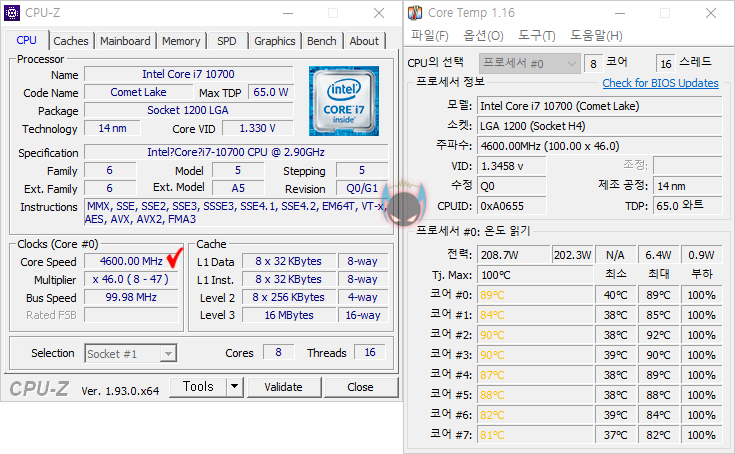Go to the Graphics tab
Image resolution: width=735 pixels, height=454 pixels.
(275, 41)
